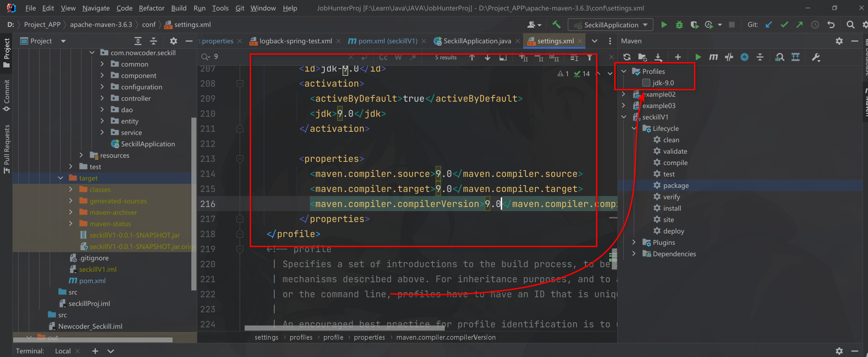Expand the controller package
868x357 pixels.
pos(102,98)
